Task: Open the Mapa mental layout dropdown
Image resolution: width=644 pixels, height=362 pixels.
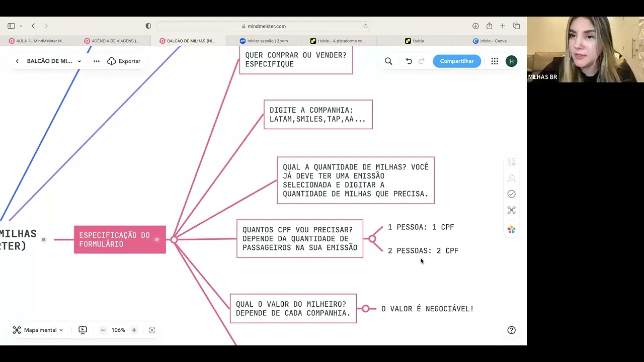Action: point(38,330)
